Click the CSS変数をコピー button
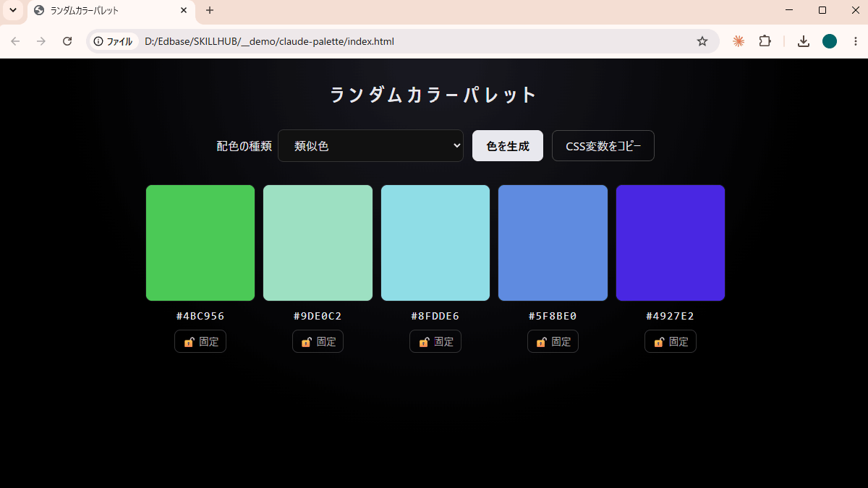868x488 pixels. (603, 146)
